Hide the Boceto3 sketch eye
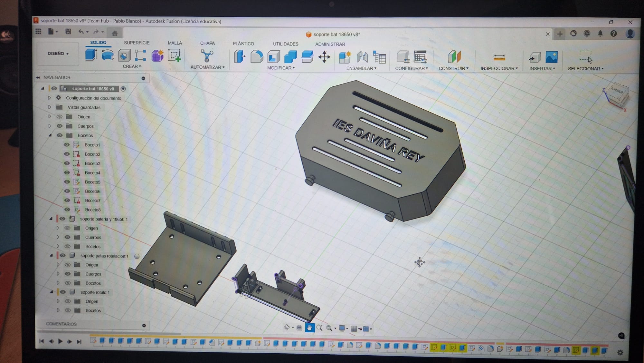 tap(67, 163)
